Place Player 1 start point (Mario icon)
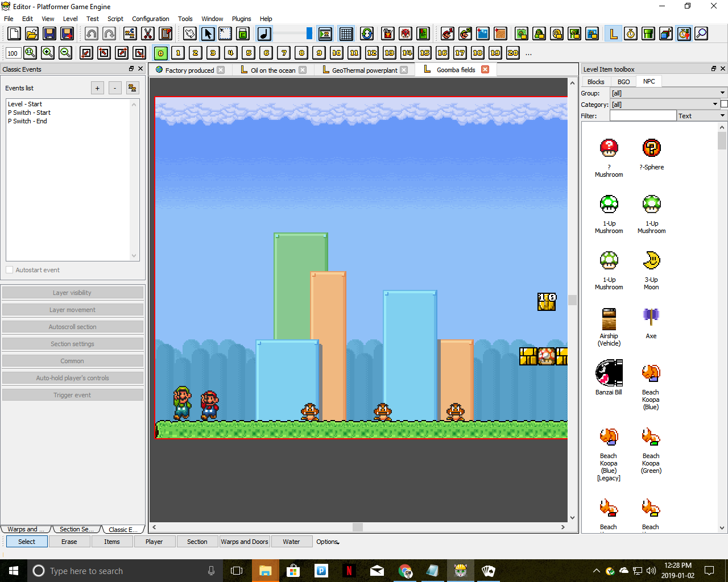This screenshot has height=582, width=728. [448, 34]
